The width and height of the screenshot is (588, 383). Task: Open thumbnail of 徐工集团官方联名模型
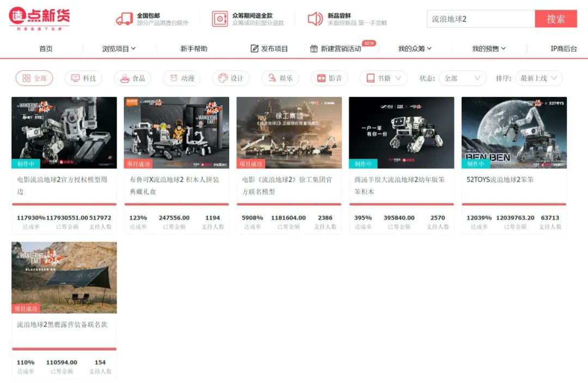(289, 132)
